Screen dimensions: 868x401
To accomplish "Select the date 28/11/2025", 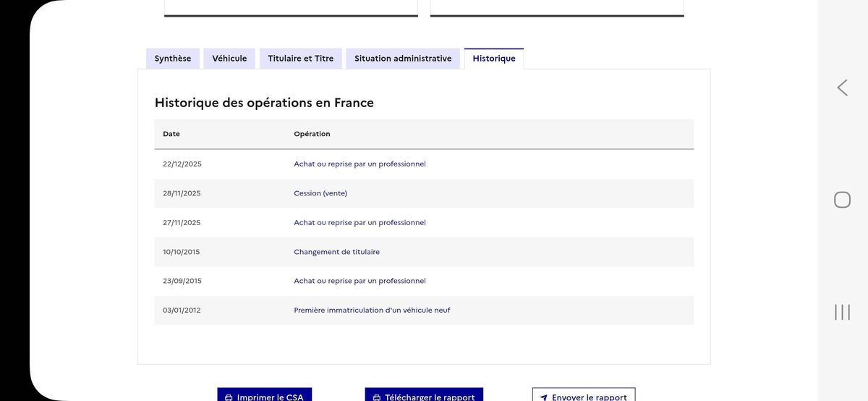I will [182, 193].
